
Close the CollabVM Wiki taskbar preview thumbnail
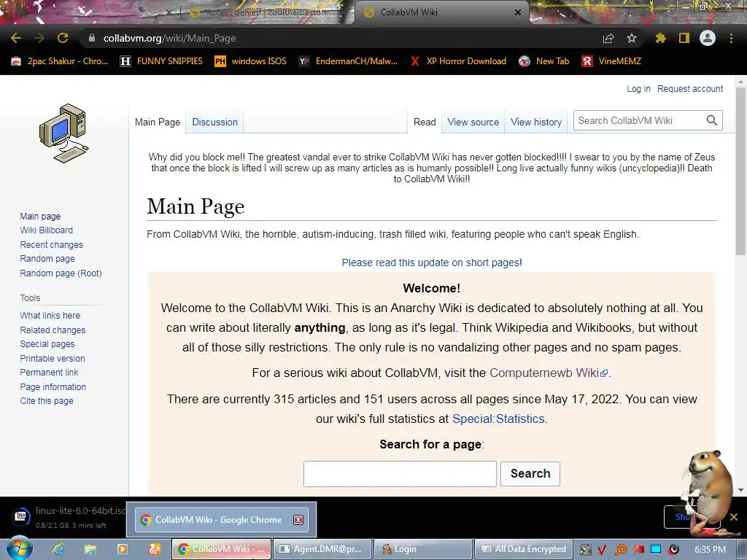(x=298, y=519)
